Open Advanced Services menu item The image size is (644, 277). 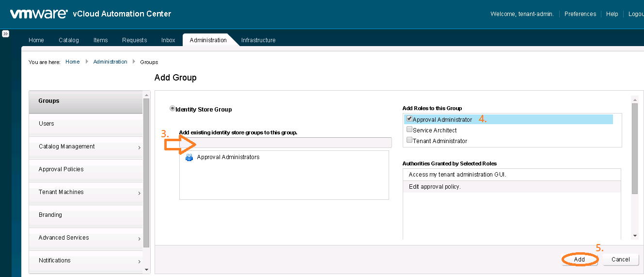point(86,238)
